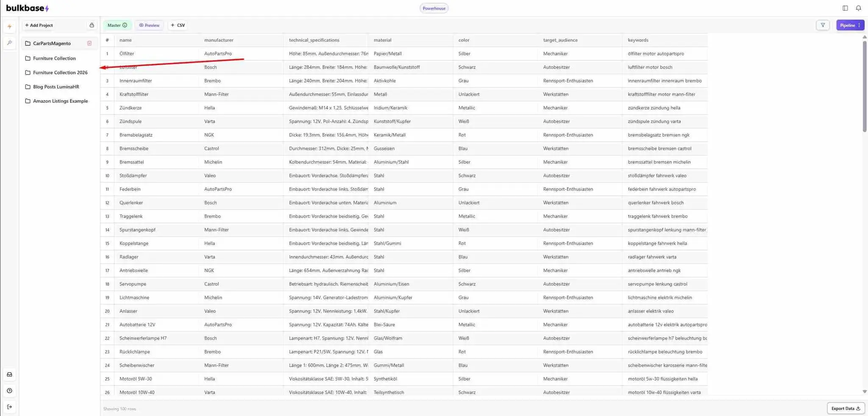Click the logout icon at bottom left
This screenshot has height=416, width=868.
[9, 407]
